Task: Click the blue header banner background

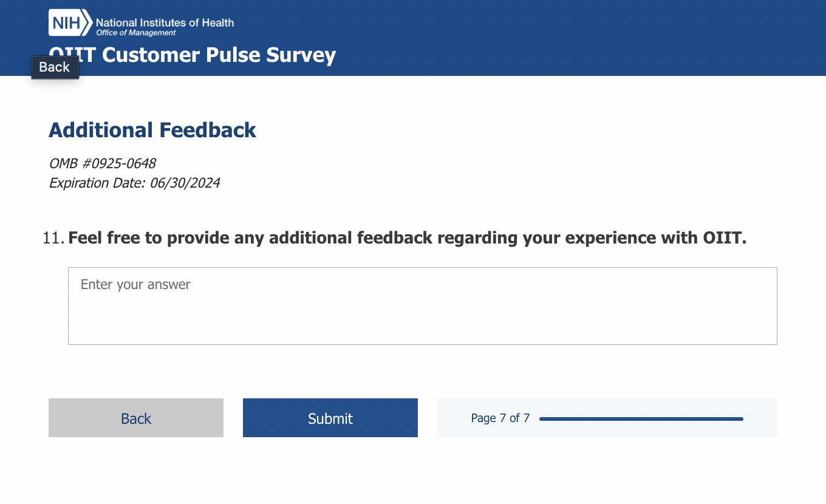Action: point(547,36)
